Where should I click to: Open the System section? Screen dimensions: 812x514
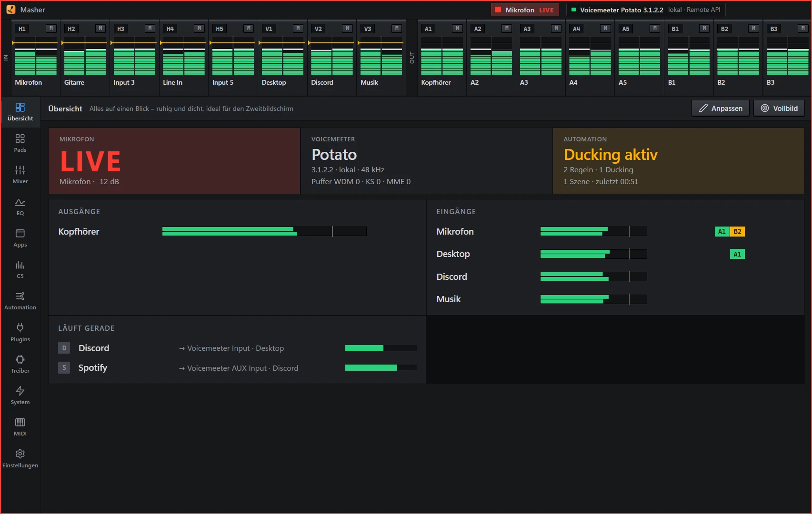(20, 395)
